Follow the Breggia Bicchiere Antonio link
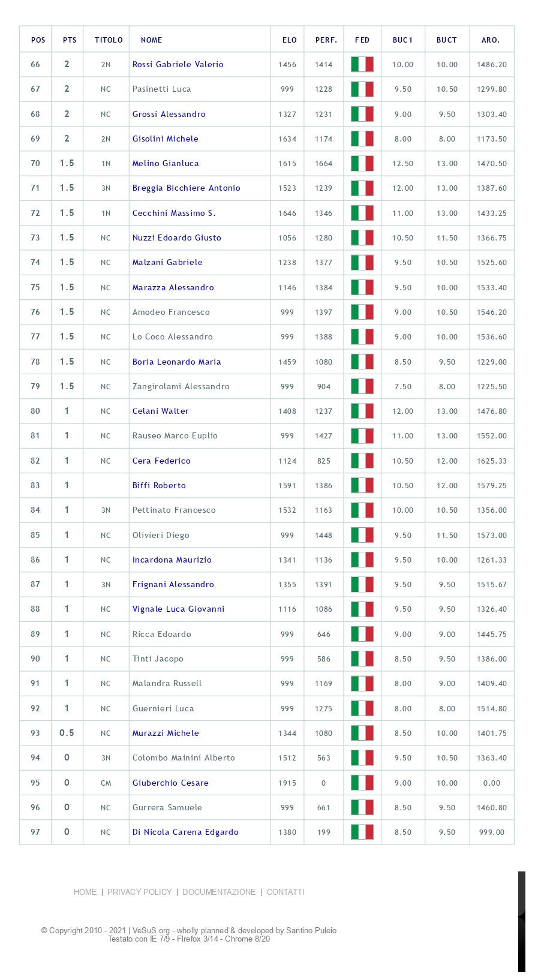The height and width of the screenshot is (980, 535). point(186,188)
